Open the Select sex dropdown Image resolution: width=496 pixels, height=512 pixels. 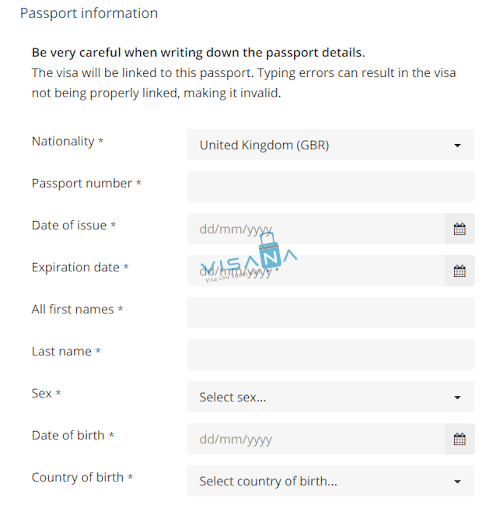point(330,397)
